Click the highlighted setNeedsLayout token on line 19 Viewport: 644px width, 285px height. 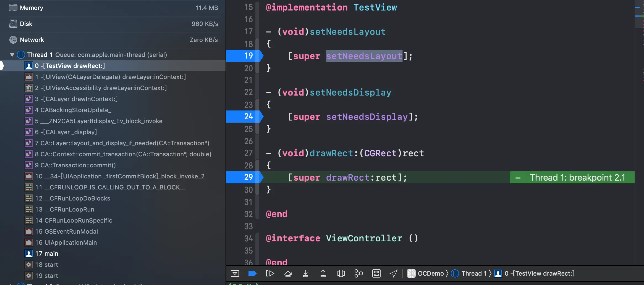coord(364,56)
